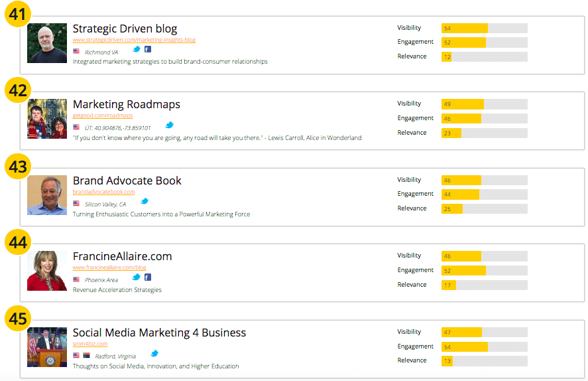Screen dimensions: 588x381
Task: Click Social Media Marketing 4 Business thumbnail
Action: 47,347
